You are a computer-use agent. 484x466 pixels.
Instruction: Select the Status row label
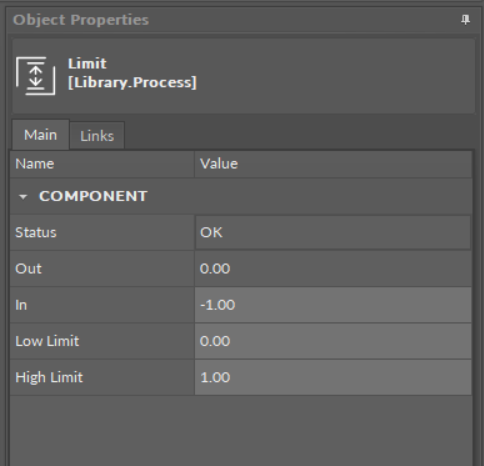36,232
